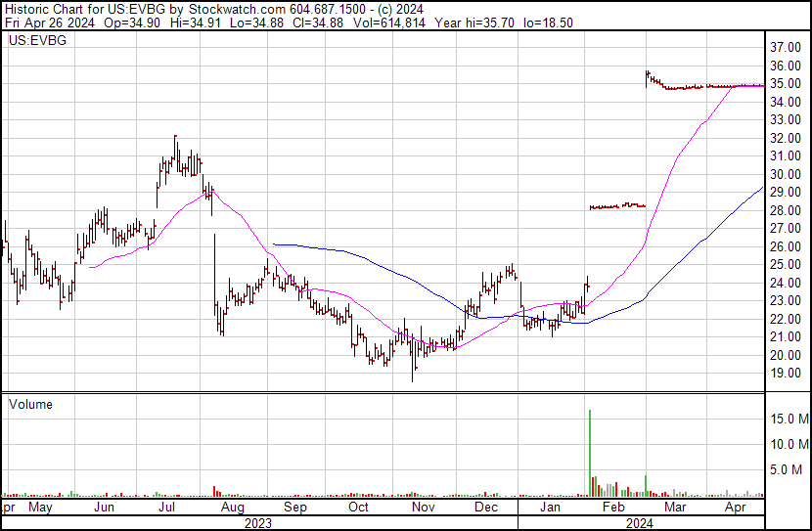
Task: Click the Dec month marker
Action: (486, 508)
